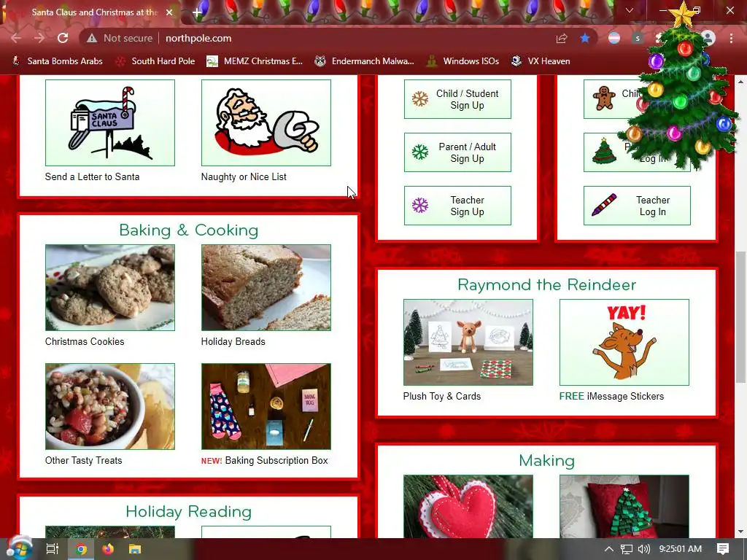Open the extension with the 'S' icon
747x560 pixels.
click(x=638, y=38)
